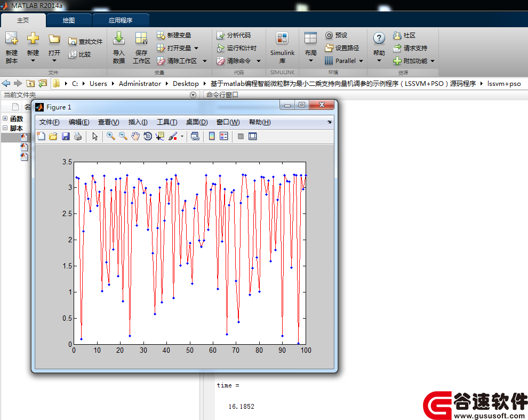
Task: Select the Edit Plot arrow tool
Action: 95,136
